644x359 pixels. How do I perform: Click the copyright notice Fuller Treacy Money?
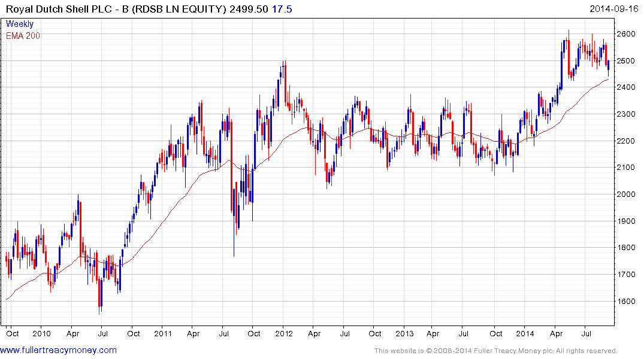(496, 351)
